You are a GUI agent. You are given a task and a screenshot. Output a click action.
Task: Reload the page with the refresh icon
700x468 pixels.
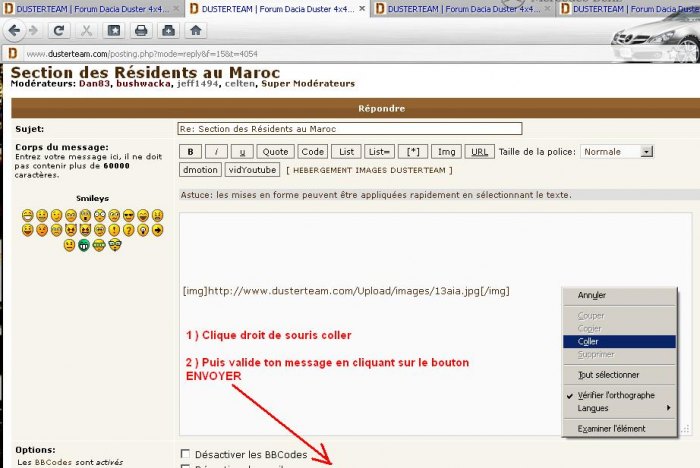click(x=58, y=31)
